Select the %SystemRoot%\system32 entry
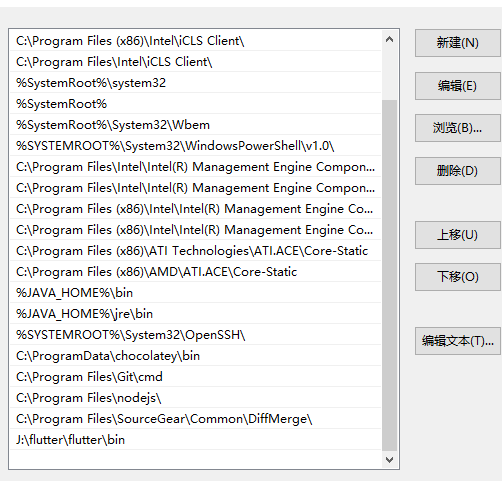Viewport: 502px width, 481px height. click(x=195, y=83)
